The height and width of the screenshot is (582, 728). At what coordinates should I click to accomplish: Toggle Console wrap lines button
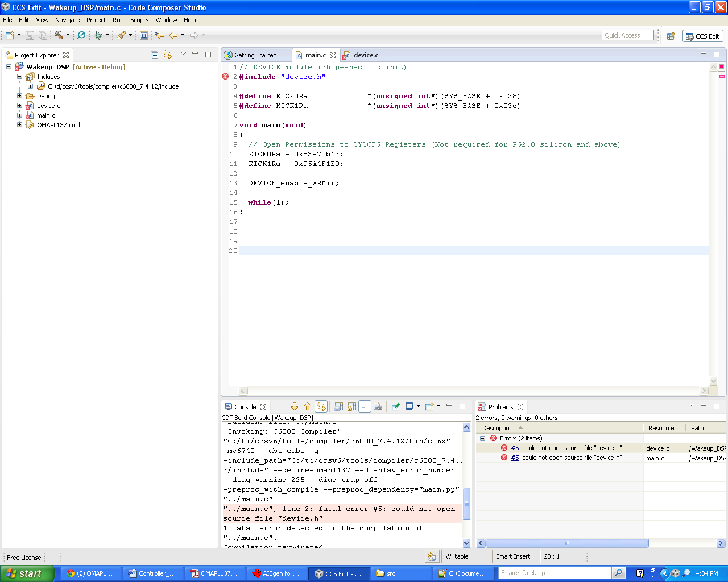321,406
